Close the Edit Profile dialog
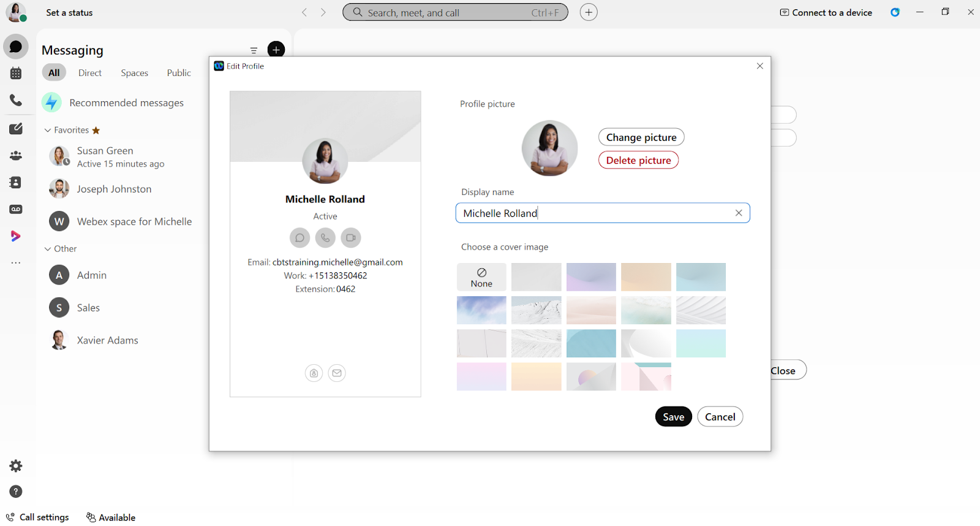This screenshot has width=980, height=526. pos(759,66)
